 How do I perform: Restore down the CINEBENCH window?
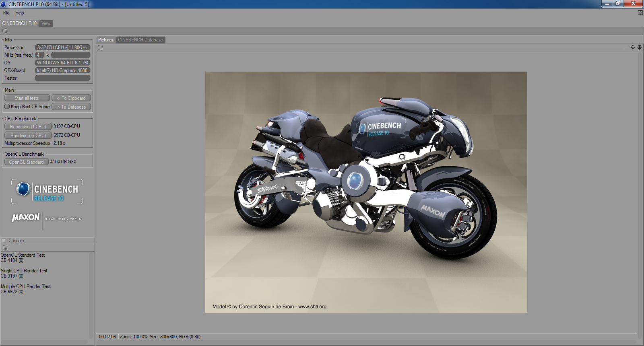618,4
